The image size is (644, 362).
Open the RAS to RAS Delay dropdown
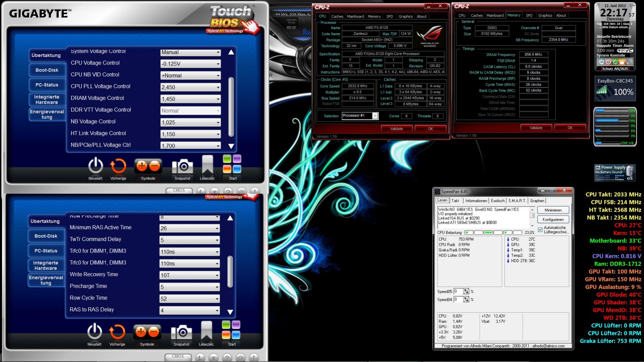pos(190,311)
